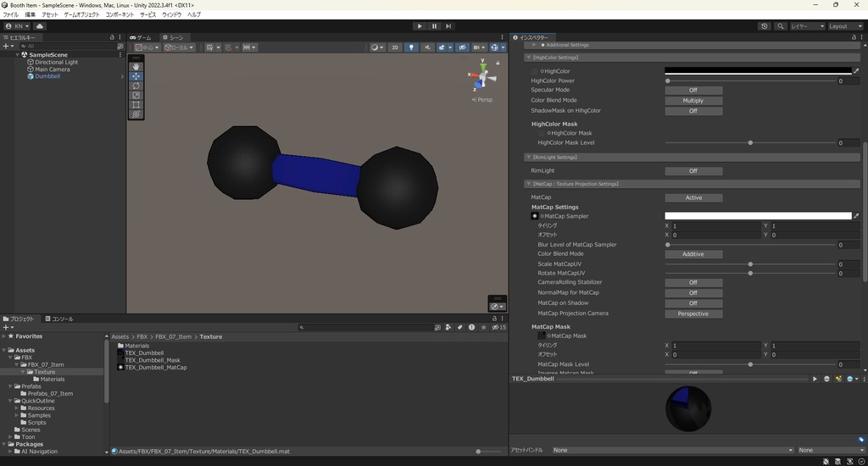Select the Rotate tool in Scene toolbar
The image size is (868, 466).
click(136, 86)
